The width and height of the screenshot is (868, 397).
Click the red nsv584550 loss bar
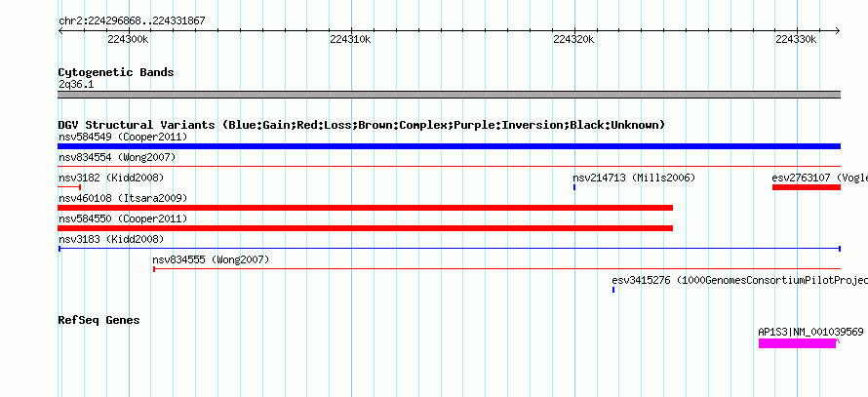[x=366, y=228]
